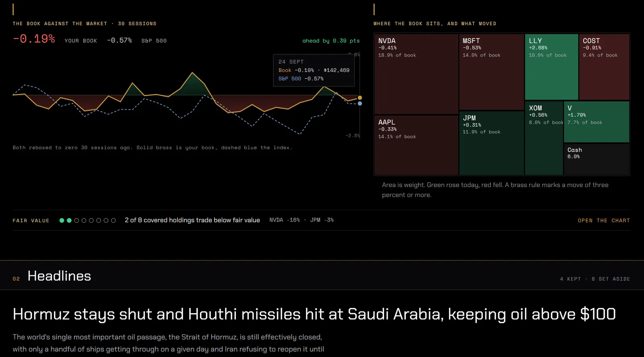Click 'WHERE THE BOOK SITS' heading

pos(435,24)
